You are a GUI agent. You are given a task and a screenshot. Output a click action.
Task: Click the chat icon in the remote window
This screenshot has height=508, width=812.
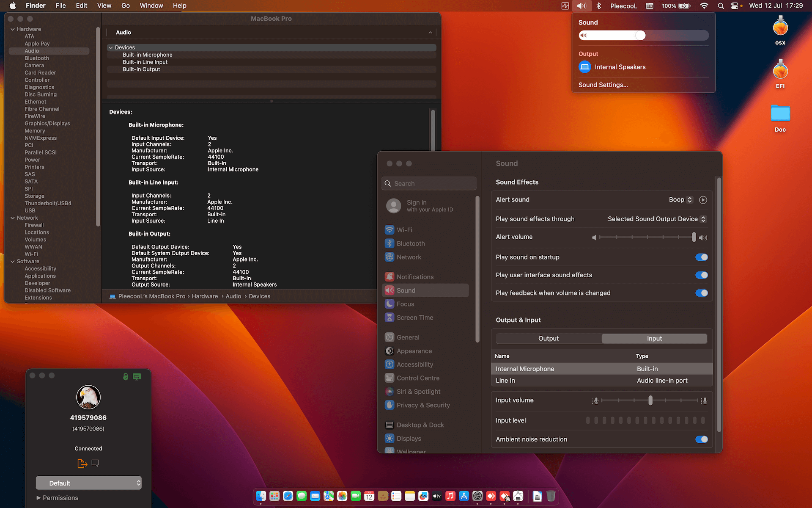tap(96, 463)
